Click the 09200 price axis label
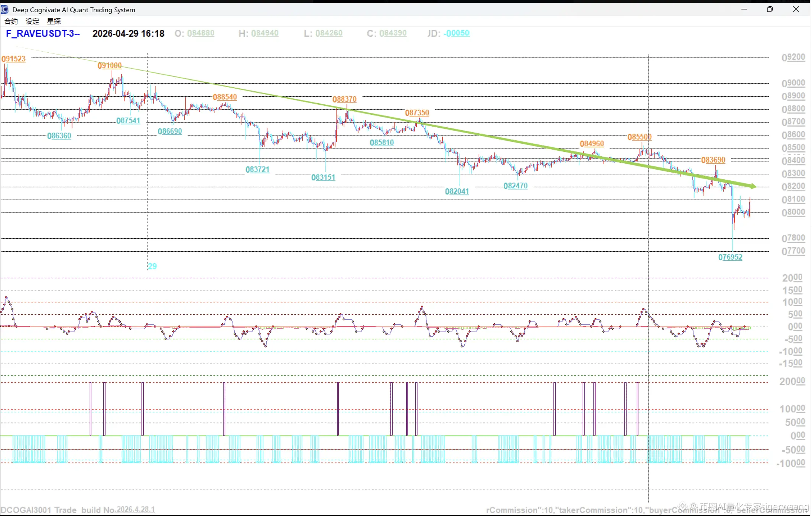This screenshot has height=516, width=812. click(793, 57)
